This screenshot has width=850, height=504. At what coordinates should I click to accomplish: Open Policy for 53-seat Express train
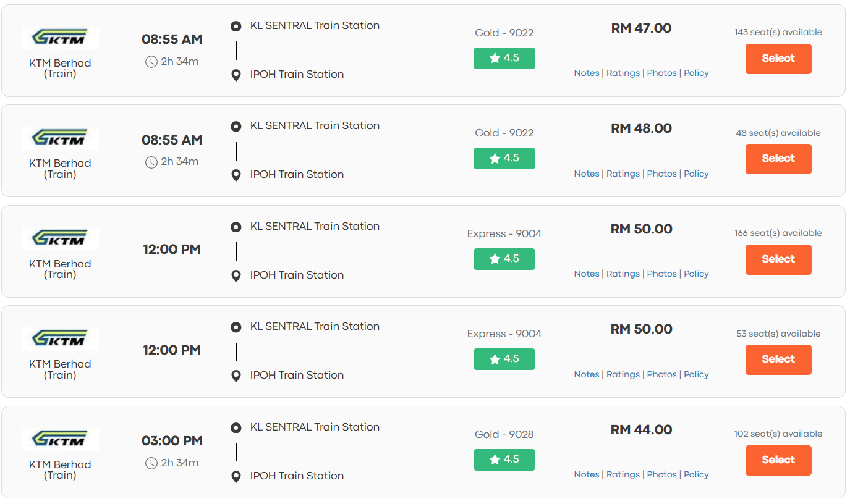coord(696,374)
